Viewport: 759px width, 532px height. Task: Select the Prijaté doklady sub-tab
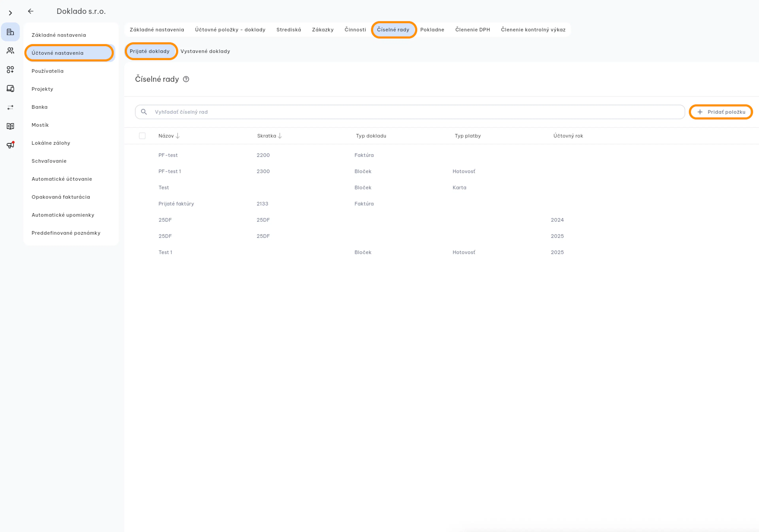click(151, 51)
